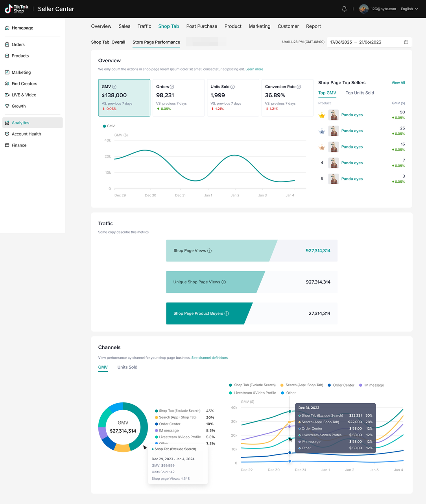The image size is (426, 504).
Task: Switch to the Post Purchase tab
Action: coord(201,26)
